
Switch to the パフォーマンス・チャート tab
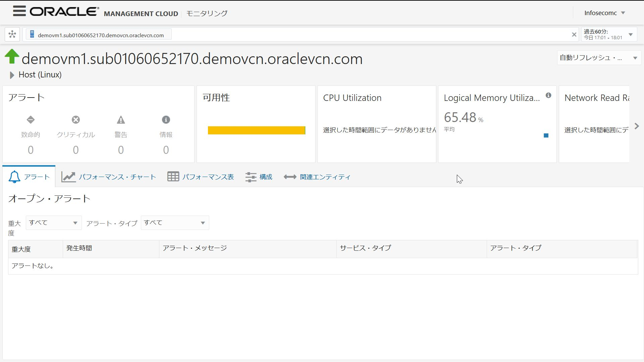coord(109,177)
